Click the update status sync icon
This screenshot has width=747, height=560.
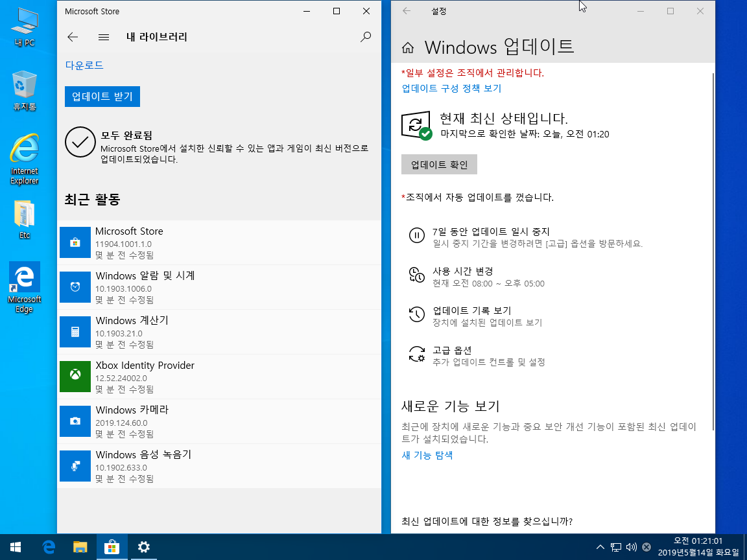pos(416,126)
